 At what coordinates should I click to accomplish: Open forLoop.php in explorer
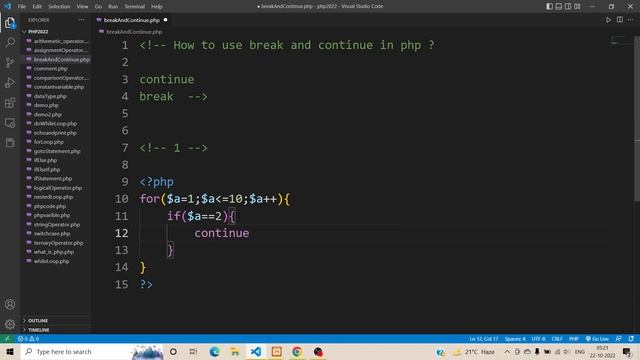click(49, 142)
